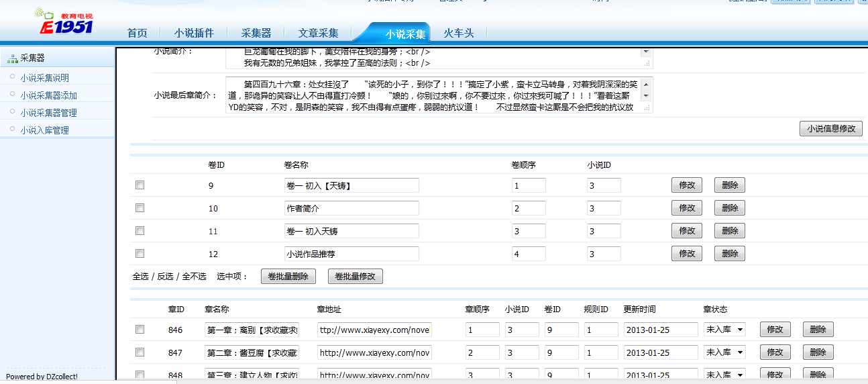Tick the checkbox for volume ID 12
The height and width of the screenshot is (384, 868).
point(140,254)
